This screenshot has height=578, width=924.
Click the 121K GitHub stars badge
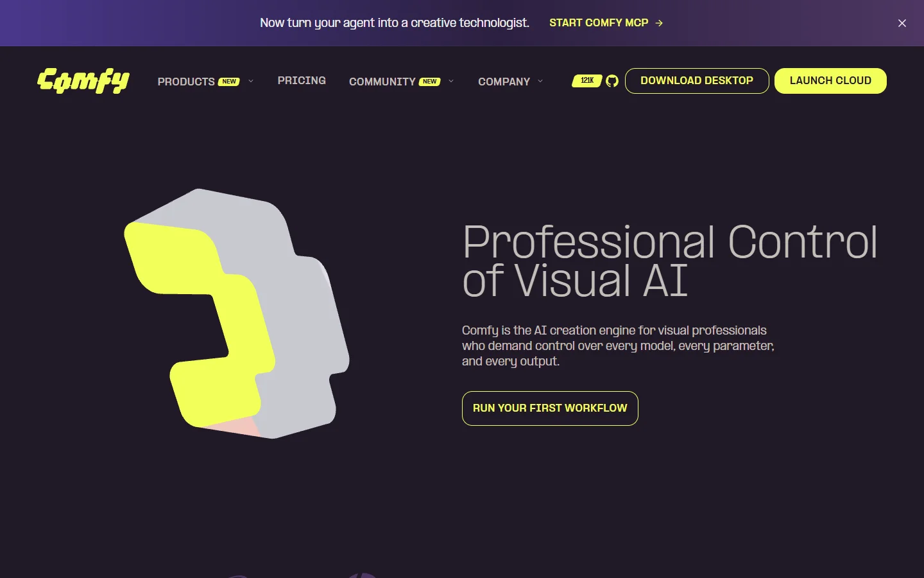pos(586,81)
